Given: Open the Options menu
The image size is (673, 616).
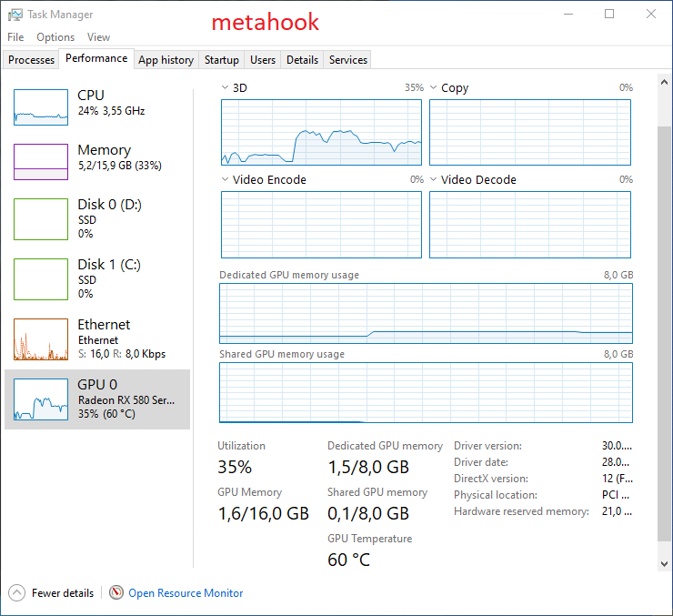Looking at the screenshot, I should click(55, 37).
